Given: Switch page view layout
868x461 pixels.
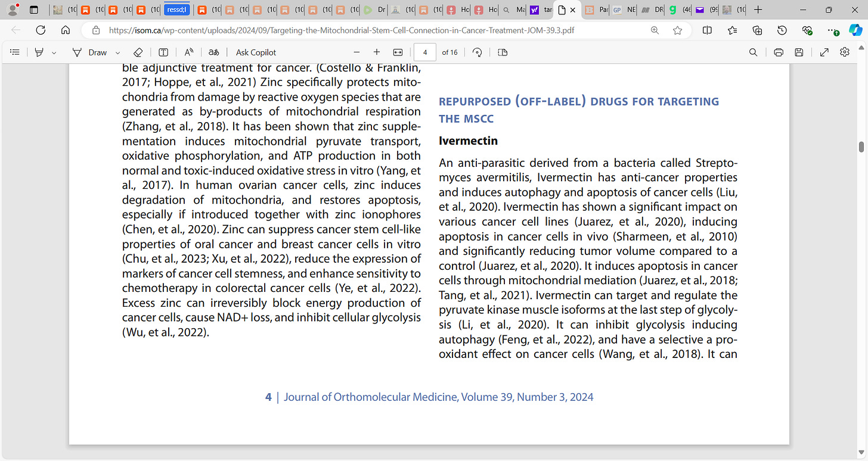Looking at the screenshot, I should (503, 52).
